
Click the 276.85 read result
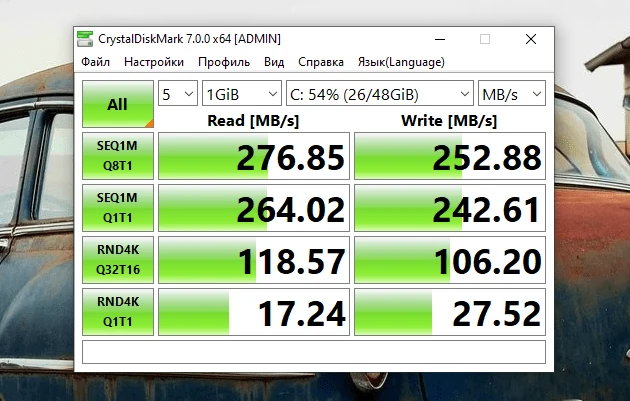pos(254,156)
